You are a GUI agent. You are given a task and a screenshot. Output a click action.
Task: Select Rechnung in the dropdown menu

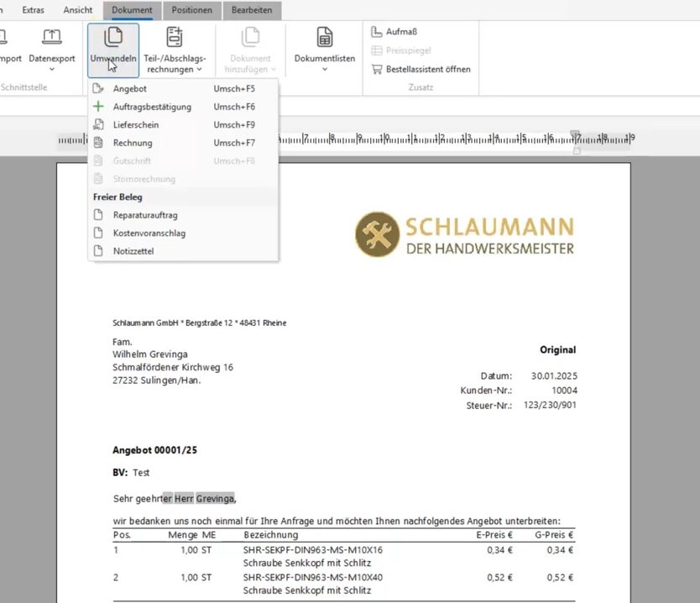point(183,143)
